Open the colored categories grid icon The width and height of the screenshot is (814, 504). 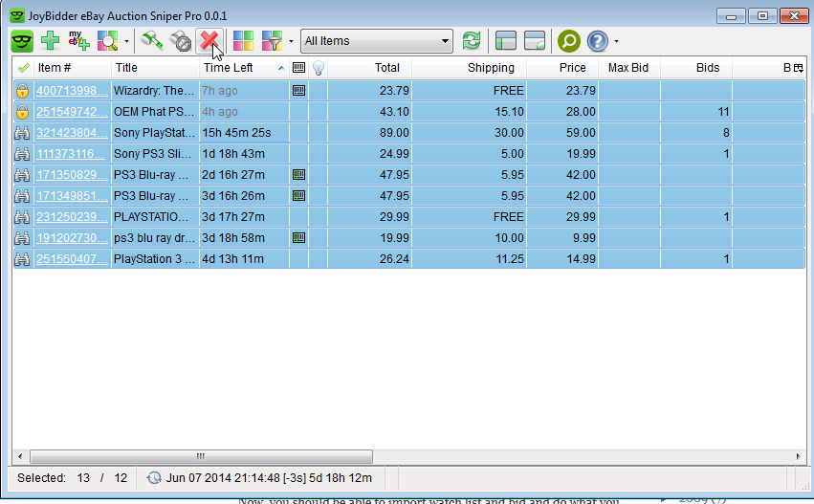click(x=243, y=40)
